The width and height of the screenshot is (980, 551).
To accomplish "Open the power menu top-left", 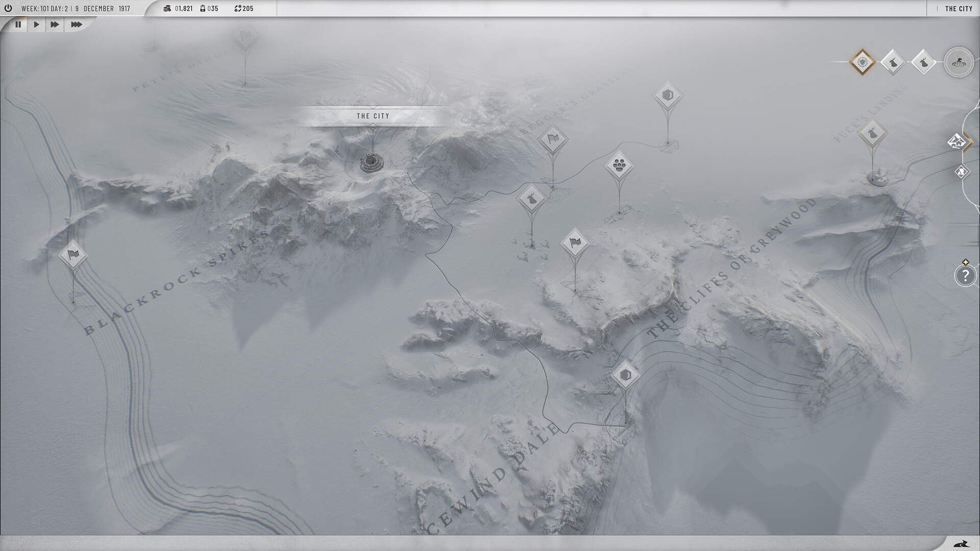I will tap(7, 8).
